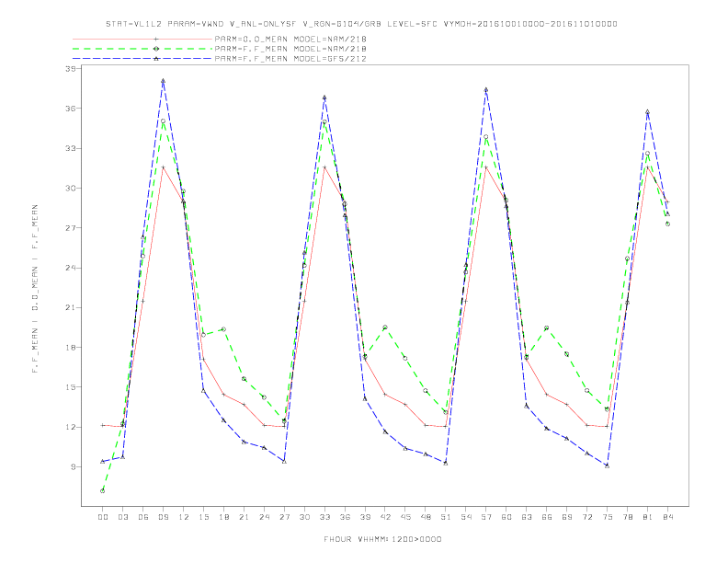This screenshot has height=563, width=728.
Task: Click x-axis tick label 15
Action: pos(203,517)
